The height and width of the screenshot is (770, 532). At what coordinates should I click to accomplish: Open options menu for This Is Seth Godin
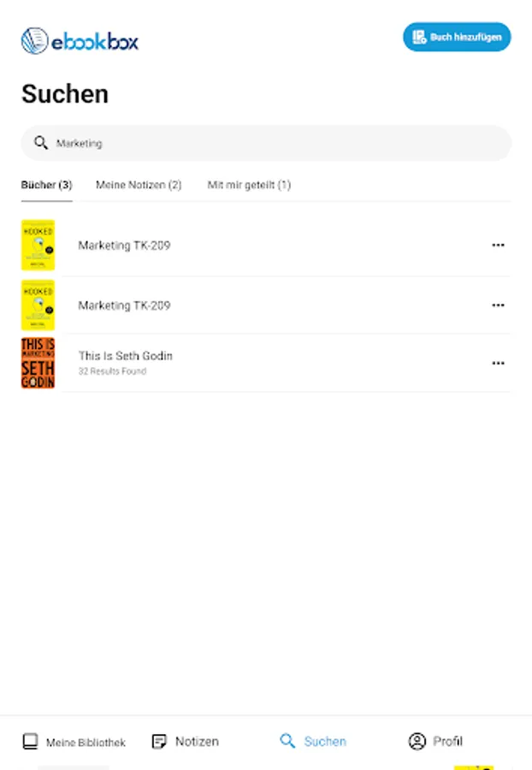click(x=498, y=363)
